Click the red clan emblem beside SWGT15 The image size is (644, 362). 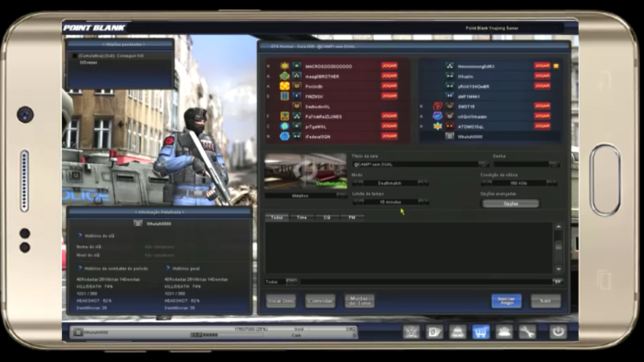[438, 106]
